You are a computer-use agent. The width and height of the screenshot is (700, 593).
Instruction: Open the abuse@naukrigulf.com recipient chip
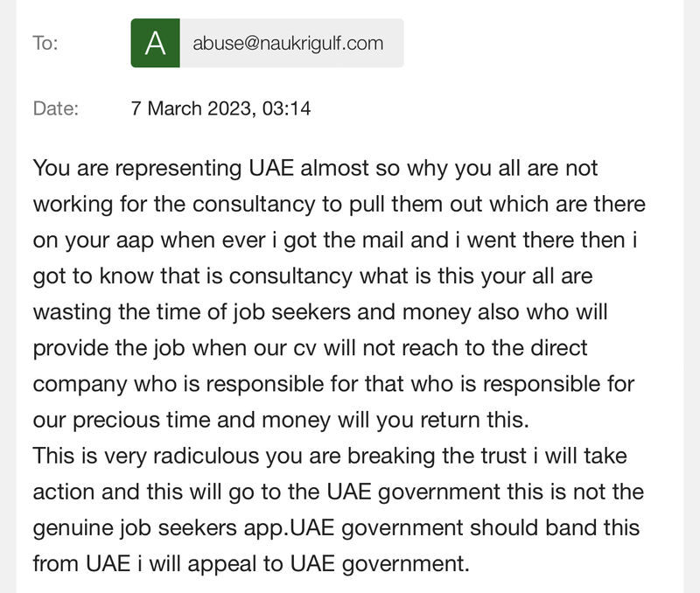[x=268, y=43]
